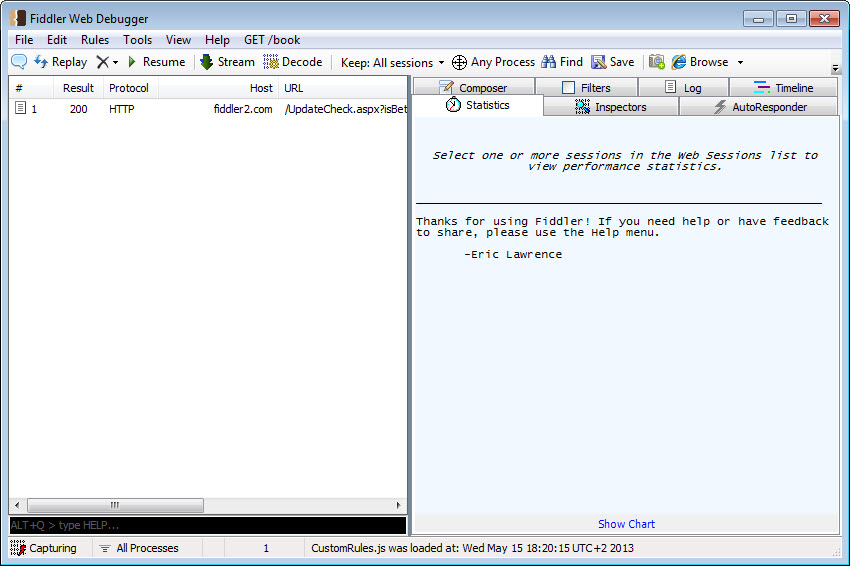Click the comment speech bubble icon
This screenshot has height=566, width=850.
pos(19,62)
